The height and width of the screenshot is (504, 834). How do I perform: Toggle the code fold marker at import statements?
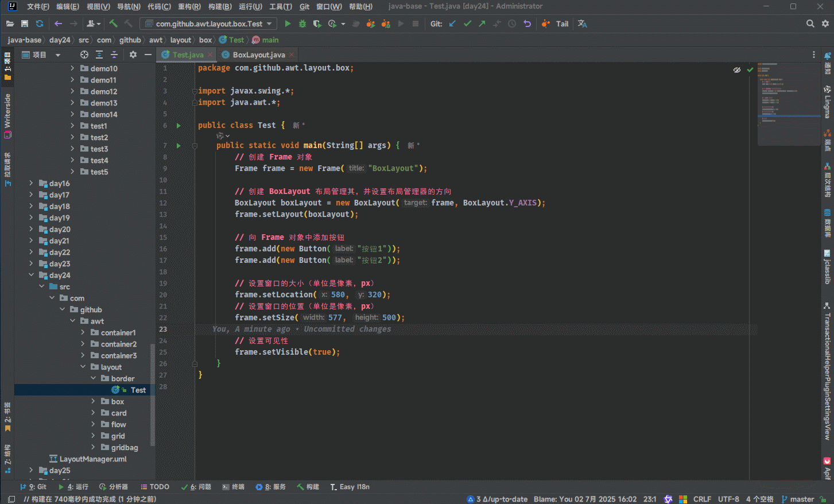point(195,91)
